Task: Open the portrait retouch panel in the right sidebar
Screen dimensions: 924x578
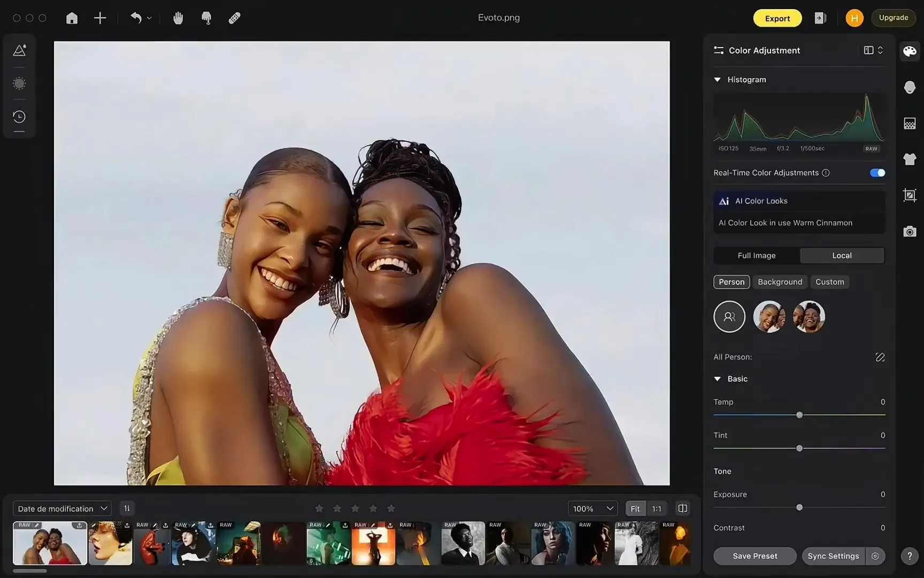Action: click(909, 87)
